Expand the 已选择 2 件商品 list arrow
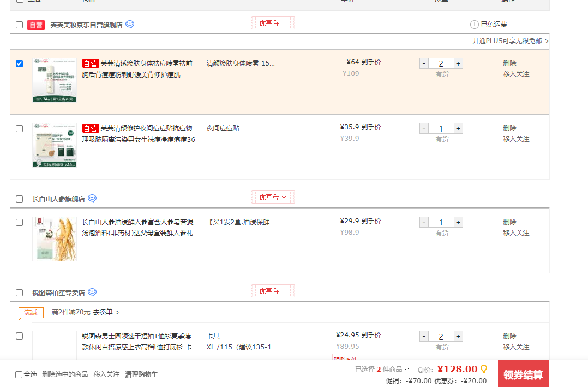The width and height of the screenshot is (588, 387). (407, 369)
